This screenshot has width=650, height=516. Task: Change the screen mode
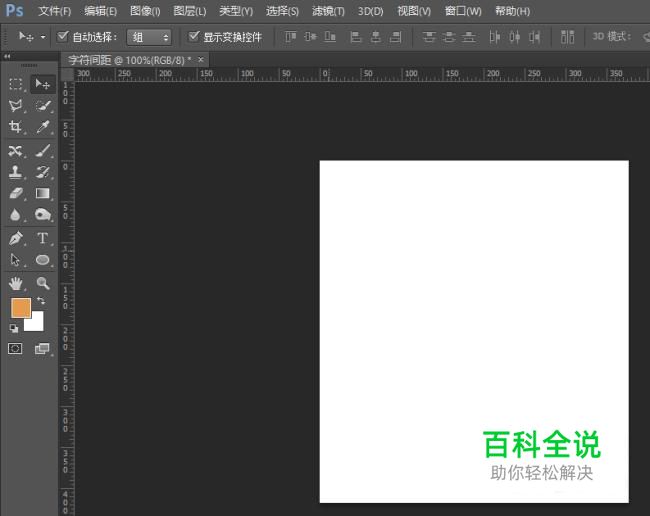42,349
